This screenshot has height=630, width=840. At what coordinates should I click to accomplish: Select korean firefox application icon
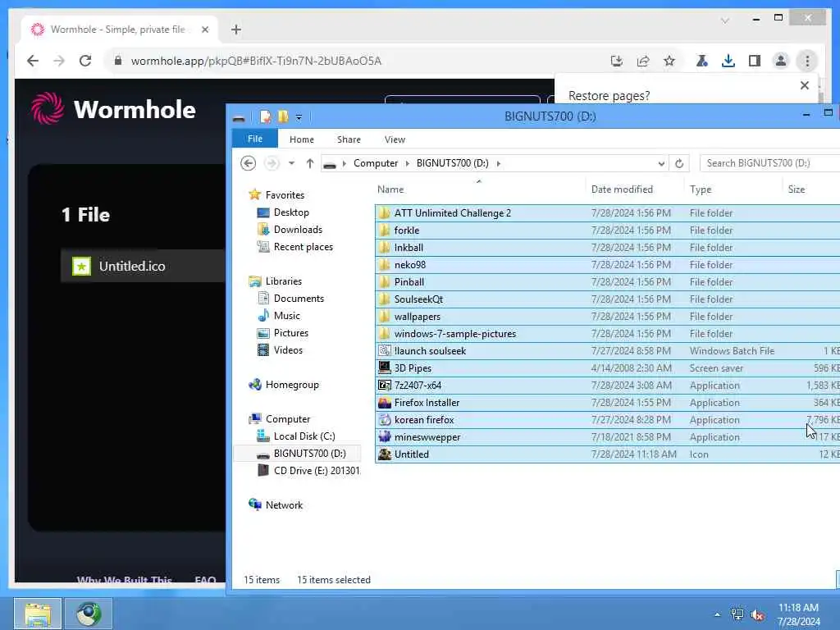[384, 419]
